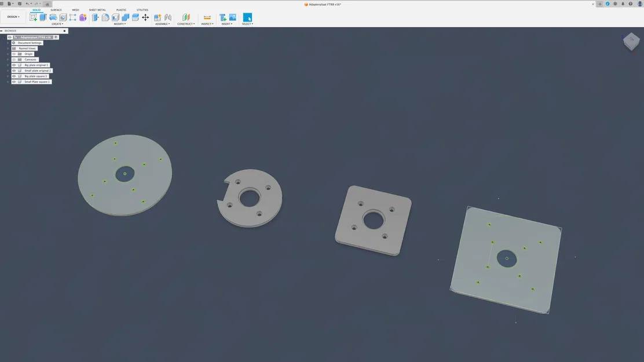Hide Big plate original:1 component

click(x=14, y=65)
